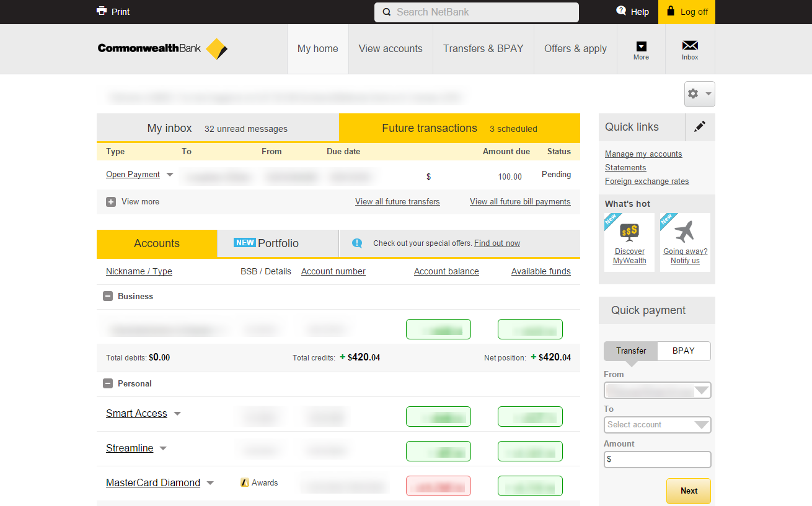
Task: Click the 100.00 amount due value
Action: 510,177
